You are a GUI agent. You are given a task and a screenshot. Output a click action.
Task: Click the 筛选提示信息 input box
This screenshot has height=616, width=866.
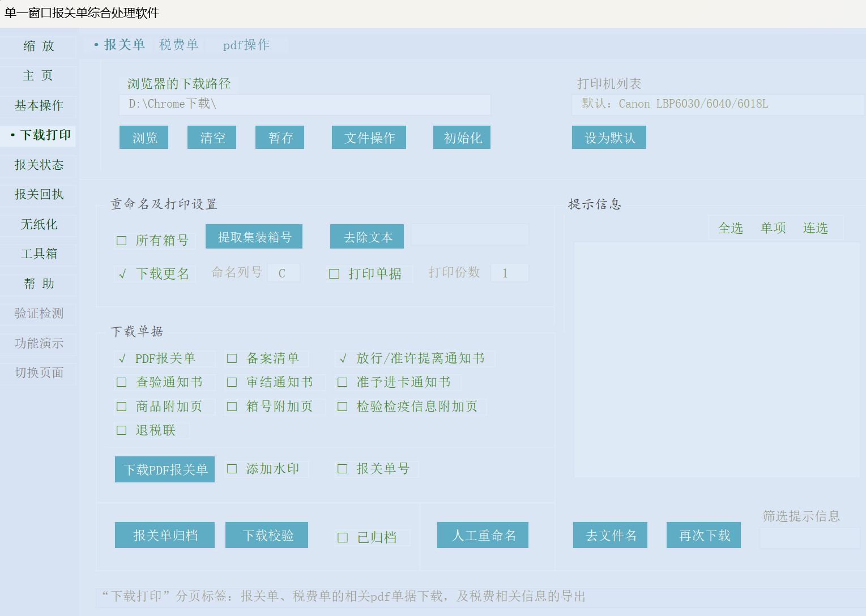point(809,538)
